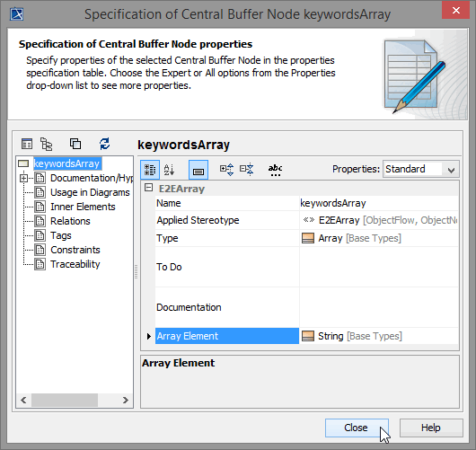Click the abc customize icon
Image resolution: width=476 pixels, height=450 pixels.
tap(275, 170)
